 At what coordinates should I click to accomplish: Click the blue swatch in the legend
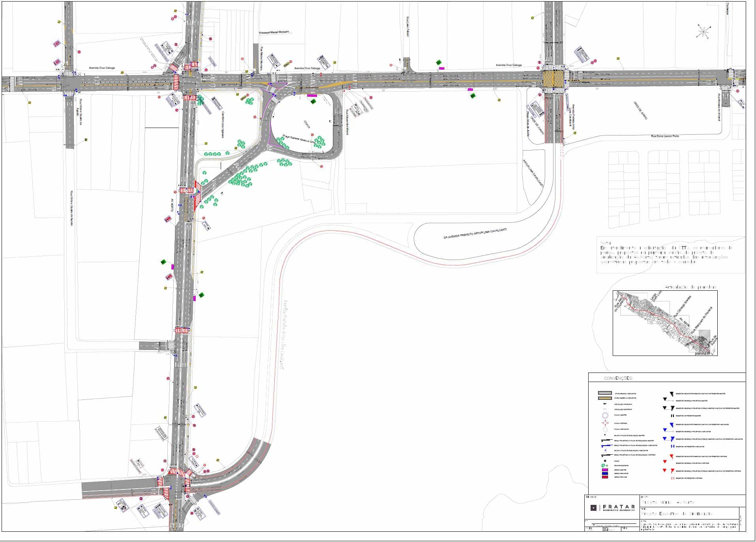(x=604, y=473)
